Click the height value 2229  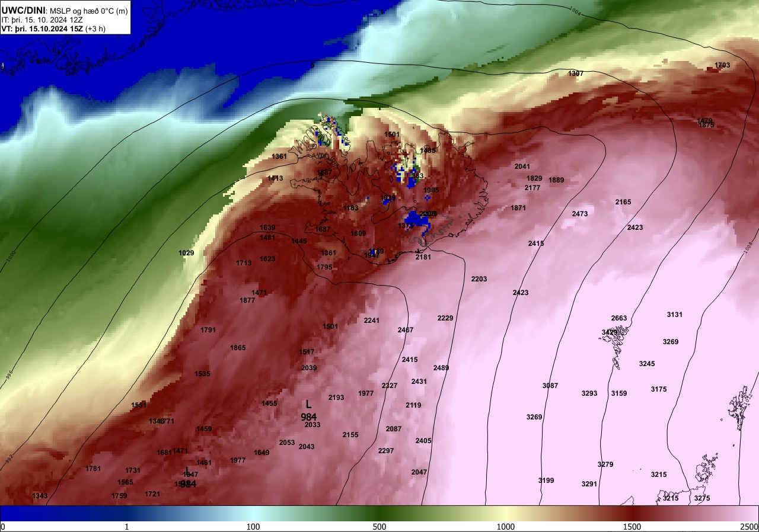(x=445, y=319)
